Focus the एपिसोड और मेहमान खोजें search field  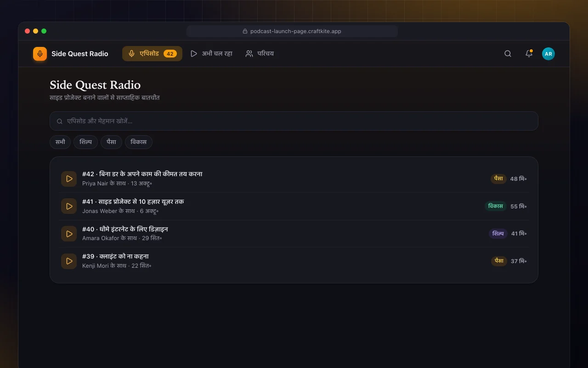coord(294,121)
